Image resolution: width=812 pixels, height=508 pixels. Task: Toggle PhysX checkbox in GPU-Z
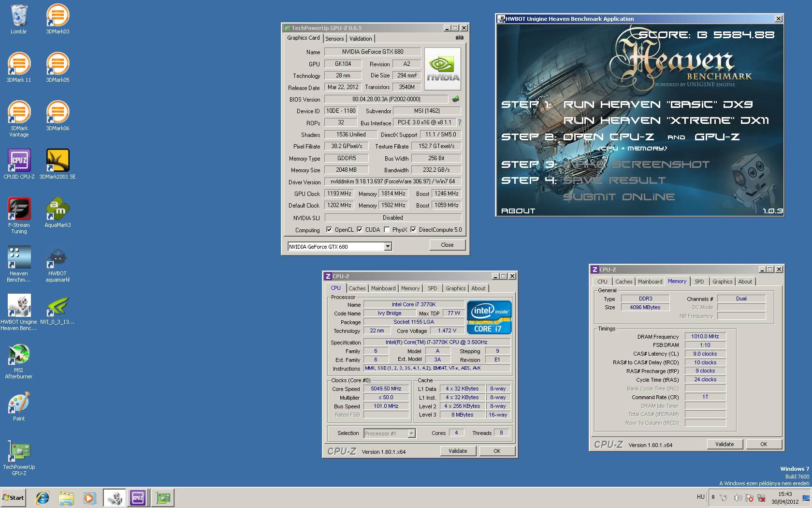[x=387, y=230]
